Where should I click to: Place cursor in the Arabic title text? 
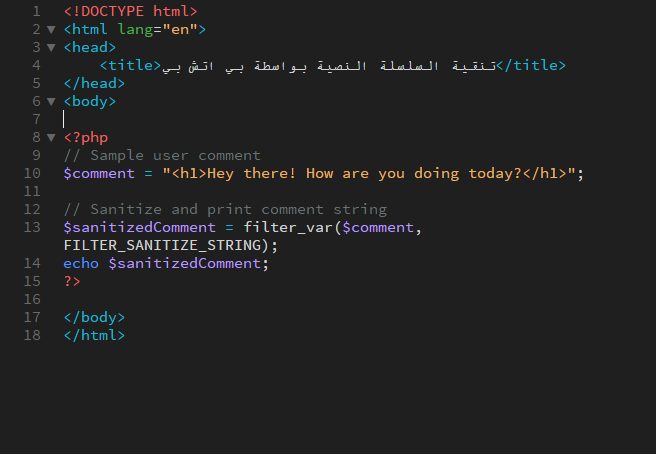pos(328,66)
